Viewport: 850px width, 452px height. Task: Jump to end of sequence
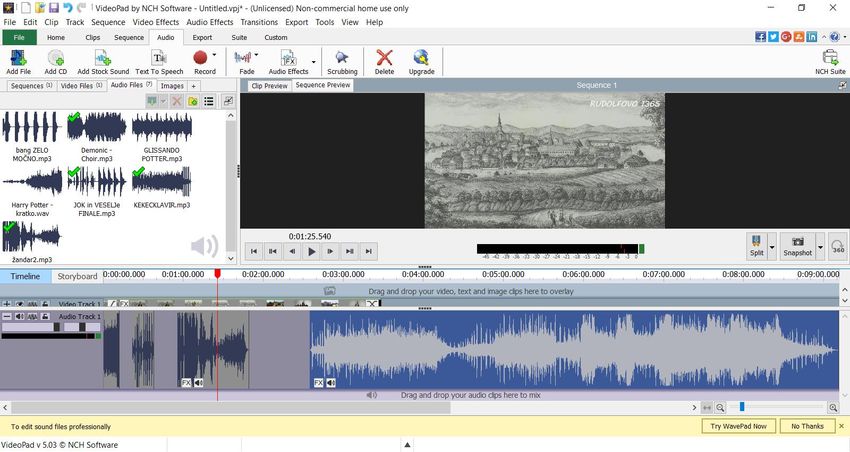[369, 251]
